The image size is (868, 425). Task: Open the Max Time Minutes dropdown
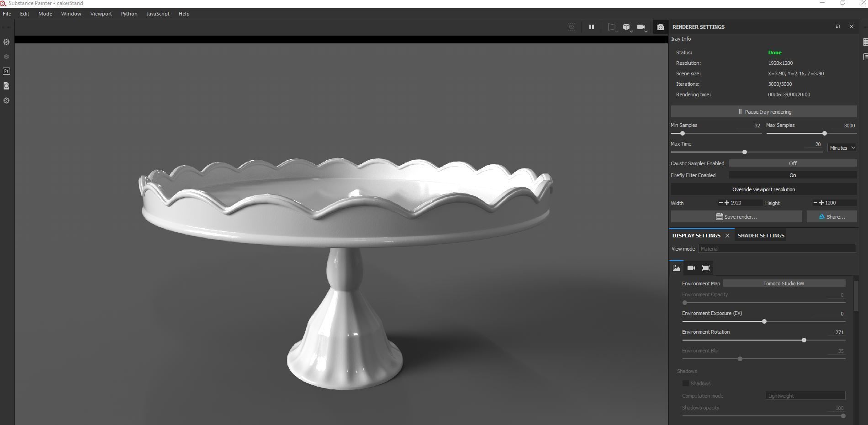tap(842, 147)
